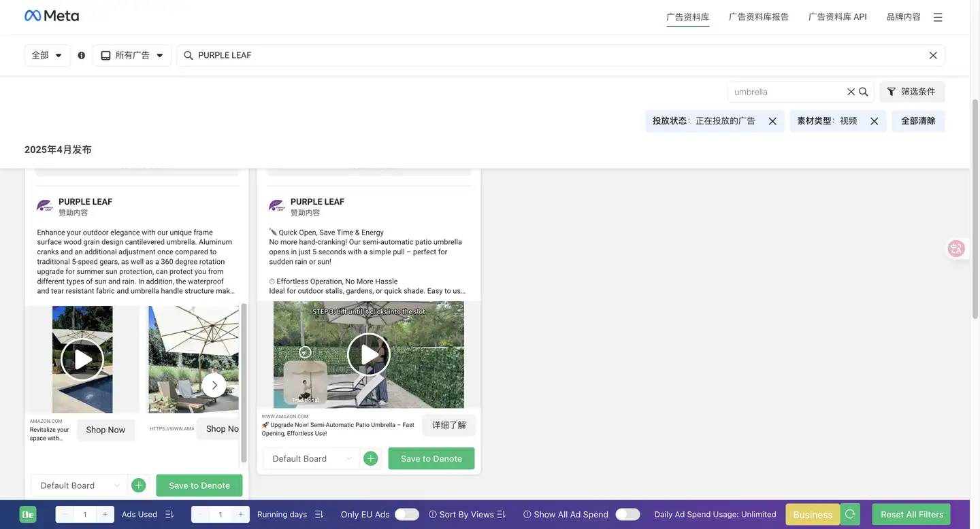Image resolution: width=980 pixels, height=529 pixels.
Task: Click the green refresh icon beside Business
Action: click(851, 514)
